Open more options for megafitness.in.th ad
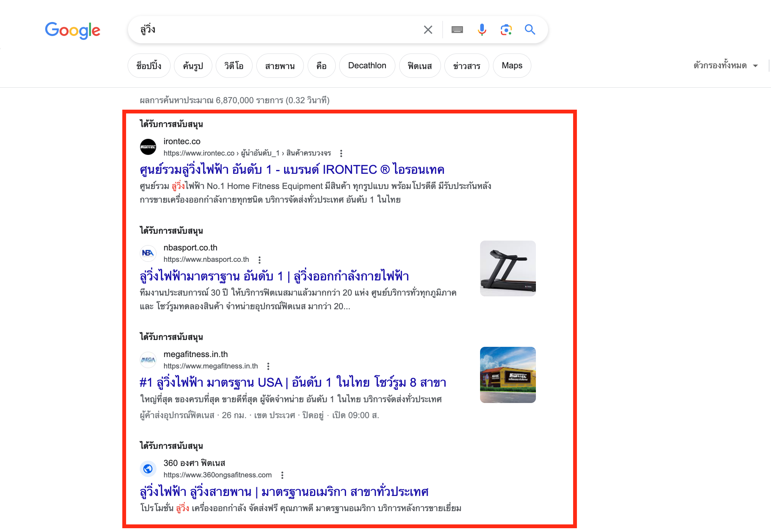 (268, 366)
